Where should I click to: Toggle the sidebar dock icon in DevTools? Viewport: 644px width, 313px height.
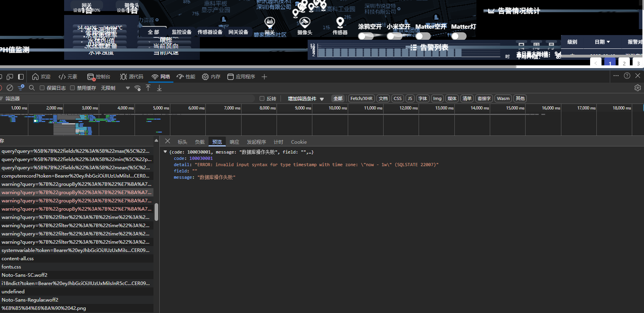(21, 77)
